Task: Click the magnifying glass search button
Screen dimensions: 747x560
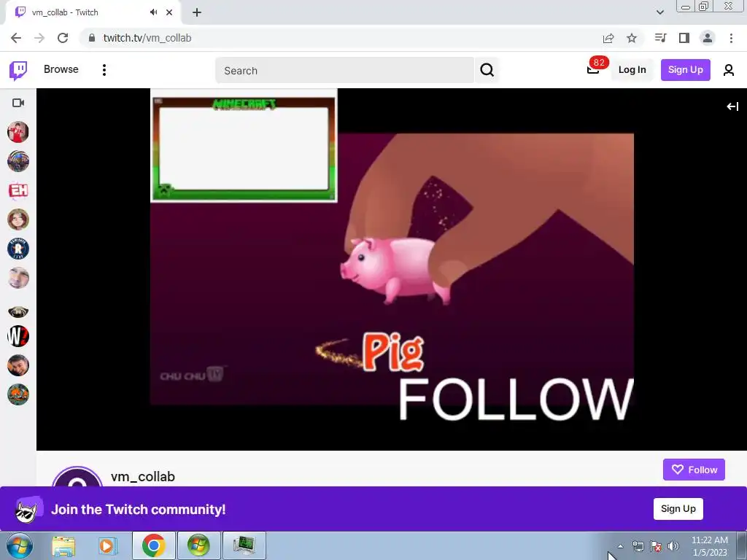Action: coord(487,70)
